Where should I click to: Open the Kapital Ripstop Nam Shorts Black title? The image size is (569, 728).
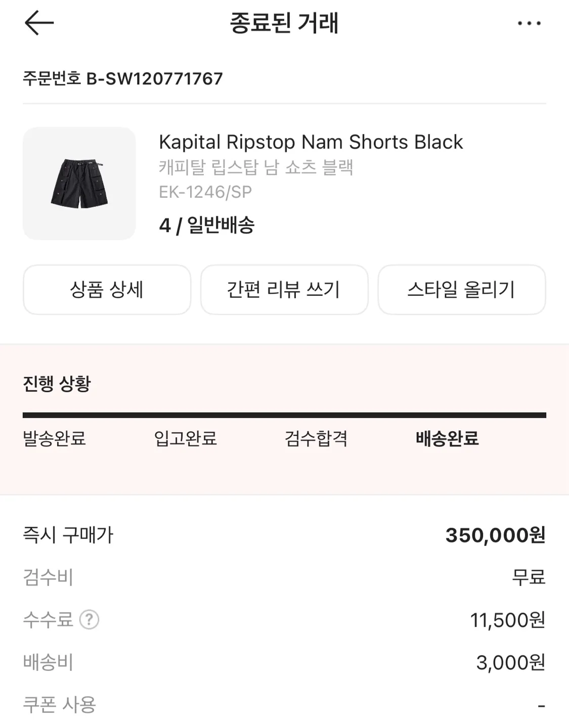311,142
